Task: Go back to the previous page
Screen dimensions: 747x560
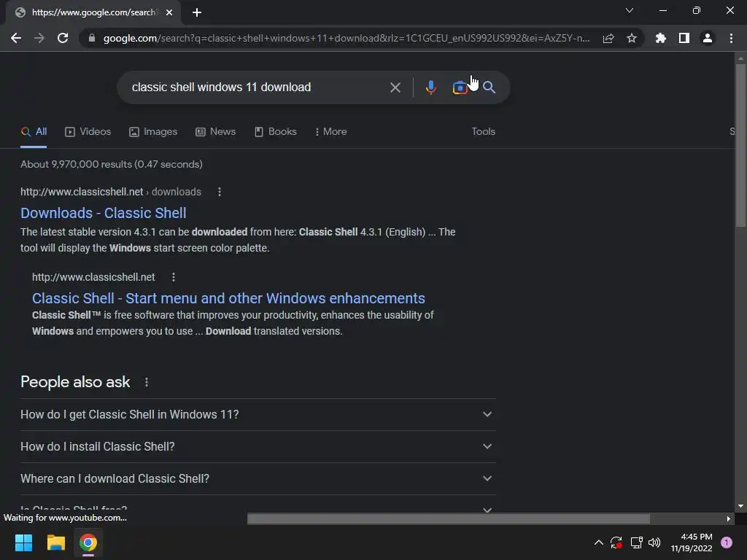Action: click(16, 38)
